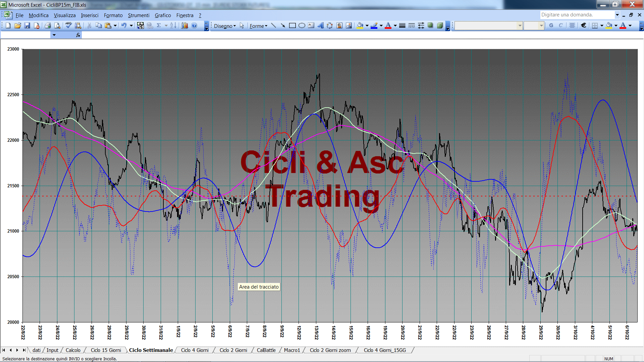
Task: Run the ABC spelling check
Action: 68,25
